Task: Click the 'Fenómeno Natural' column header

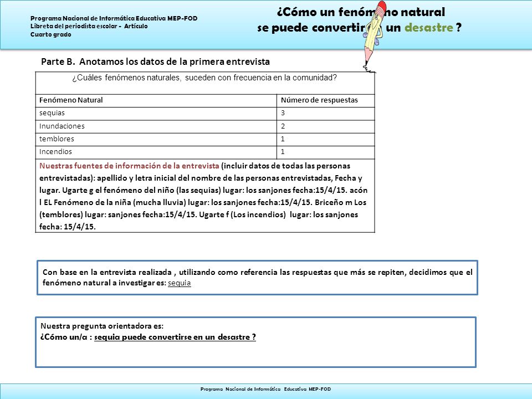Action: 156,101
